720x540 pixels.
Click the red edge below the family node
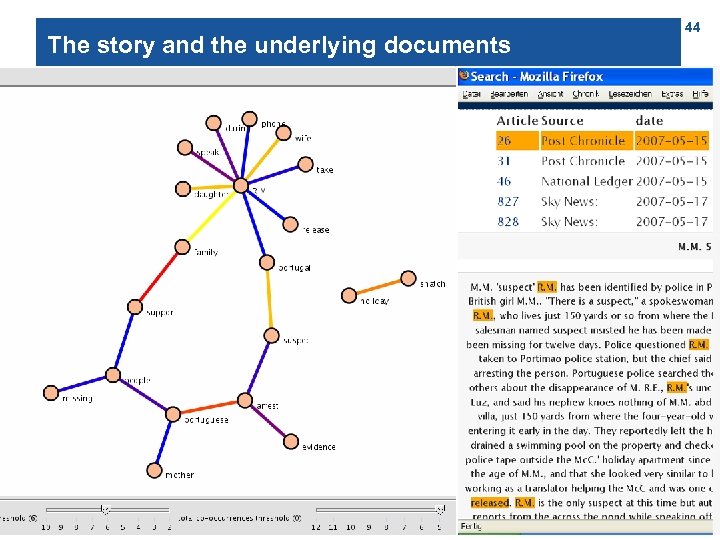[158, 276]
